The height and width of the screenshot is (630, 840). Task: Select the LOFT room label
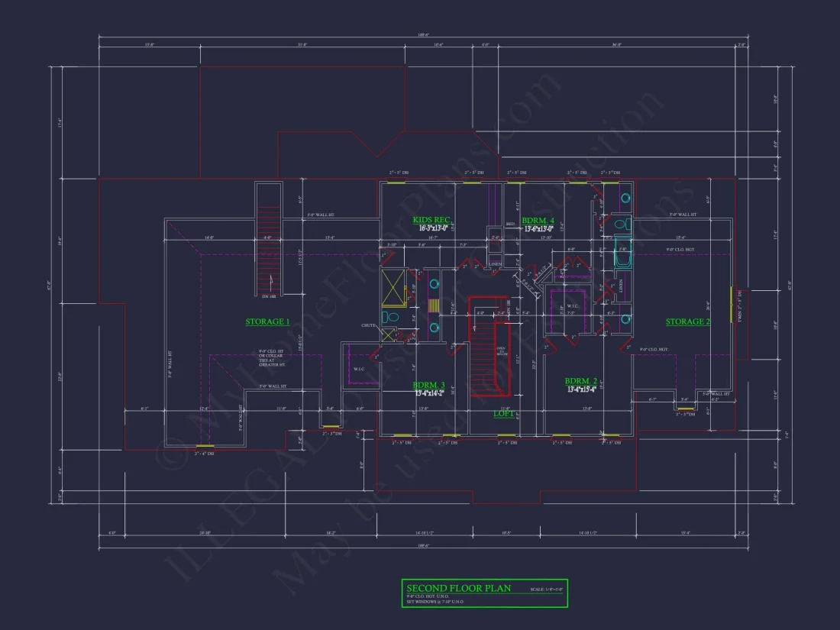click(x=502, y=415)
